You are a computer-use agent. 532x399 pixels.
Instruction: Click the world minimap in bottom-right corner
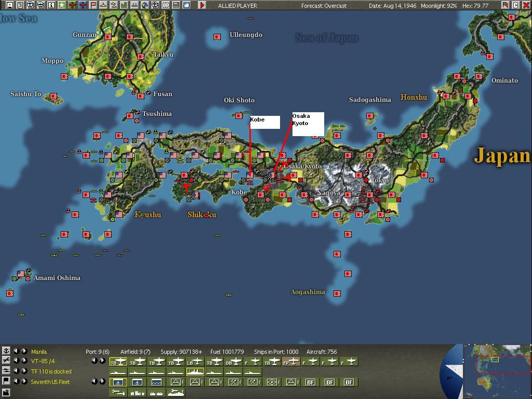[497, 371]
